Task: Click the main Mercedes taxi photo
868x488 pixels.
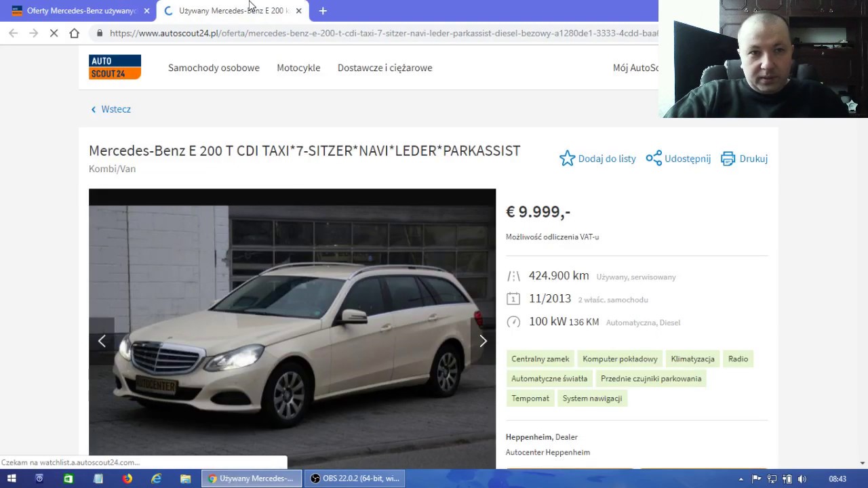Action: (x=292, y=329)
